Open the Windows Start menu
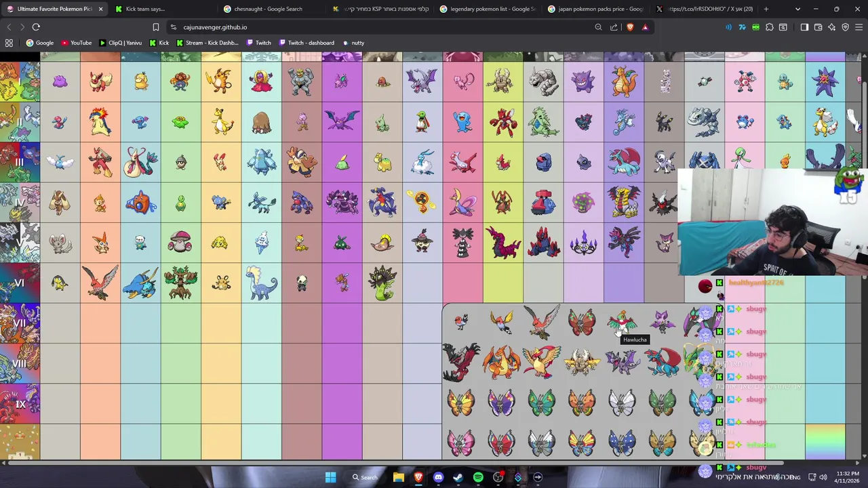868x488 pixels. pyautogui.click(x=330, y=477)
